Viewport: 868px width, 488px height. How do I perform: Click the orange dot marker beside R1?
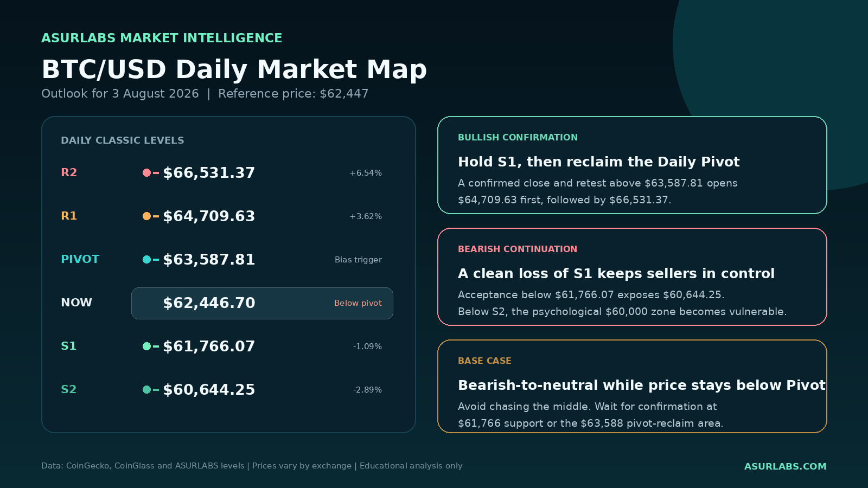tap(146, 216)
